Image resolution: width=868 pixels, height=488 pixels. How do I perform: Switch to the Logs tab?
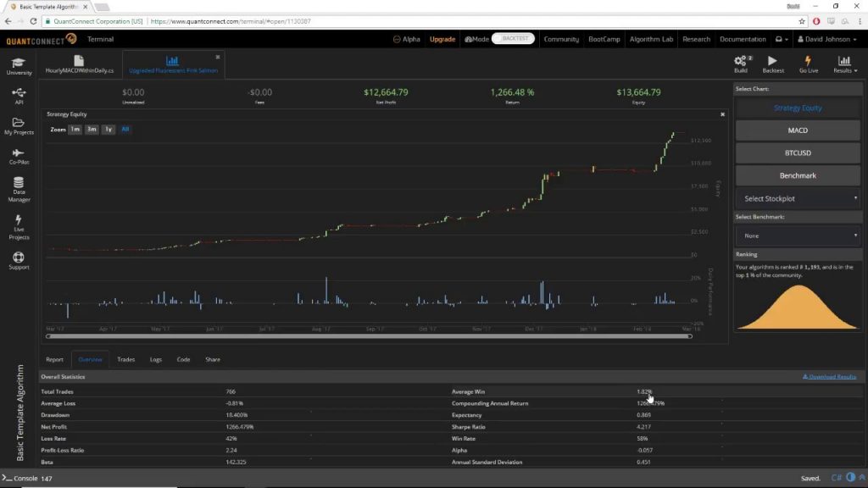pyautogui.click(x=156, y=359)
